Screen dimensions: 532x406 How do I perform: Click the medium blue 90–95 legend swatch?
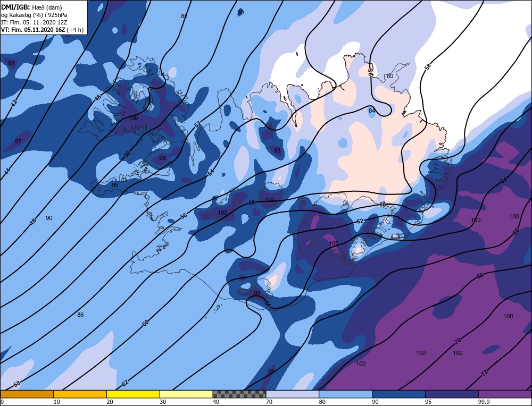[398, 394]
